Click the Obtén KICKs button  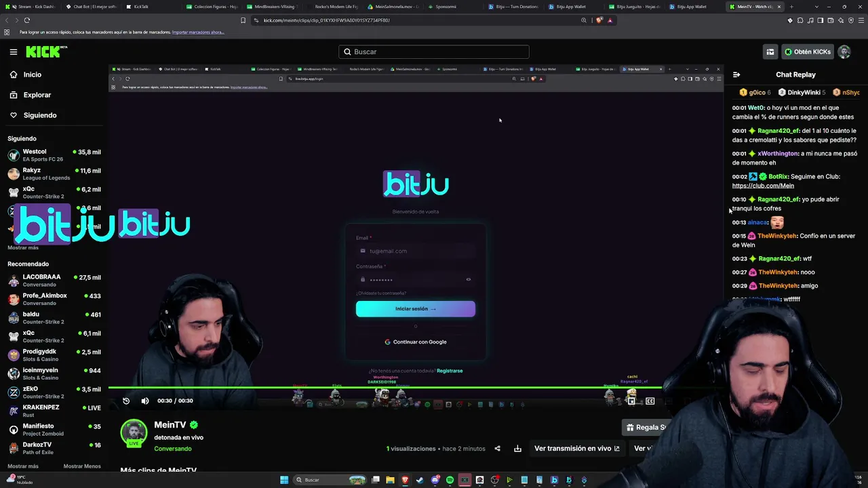(x=807, y=52)
